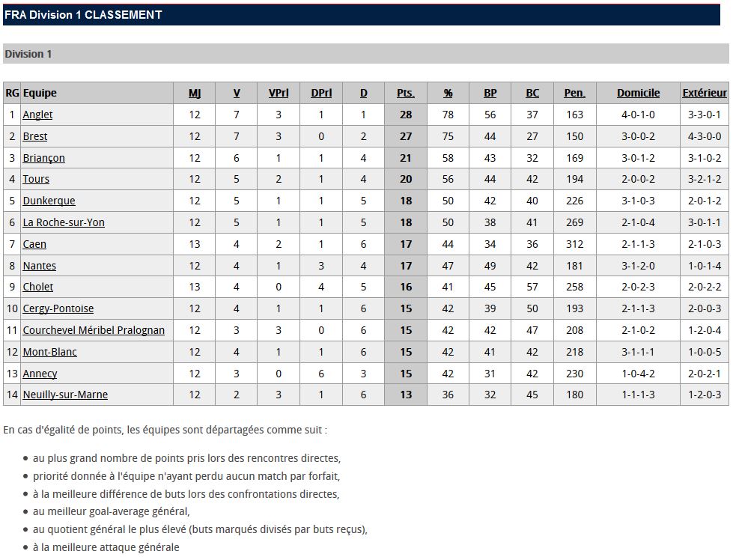Click the La Roche-sur-Yon link

click(64, 222)
